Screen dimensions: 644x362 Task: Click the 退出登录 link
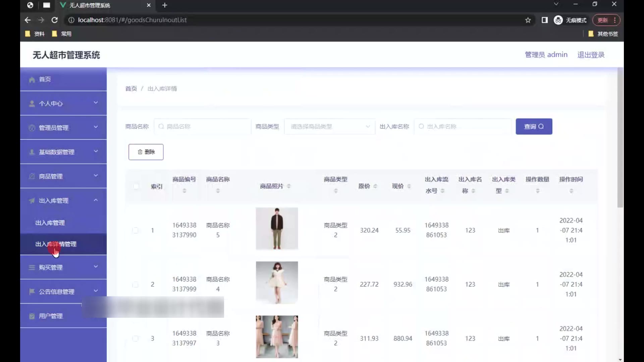pyautogui.click(x=591, y=55)
